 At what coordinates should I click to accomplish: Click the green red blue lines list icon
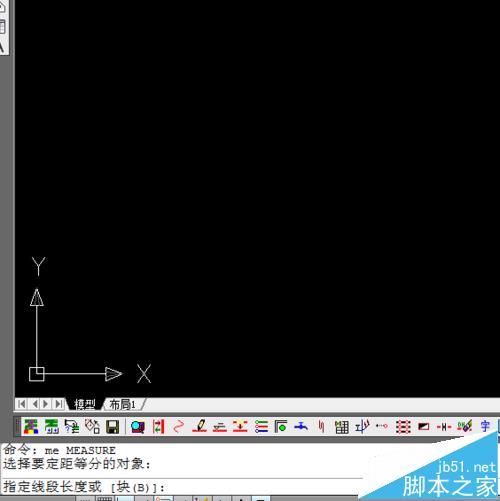(261, 426)
